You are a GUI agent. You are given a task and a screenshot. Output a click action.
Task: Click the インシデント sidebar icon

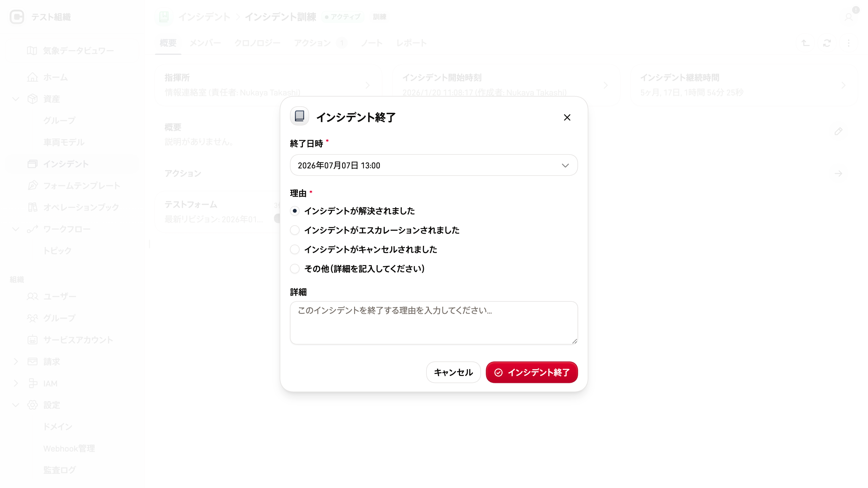point(32,164)
